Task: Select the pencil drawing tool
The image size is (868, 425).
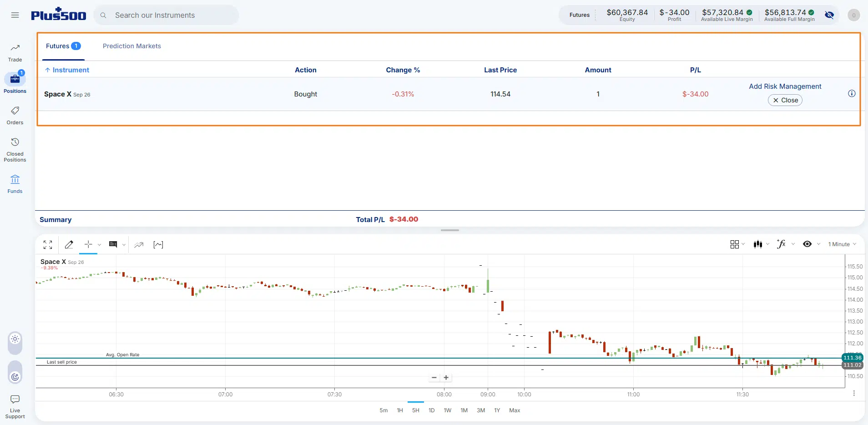Action: pyautogui.click(x=69, y=244)
